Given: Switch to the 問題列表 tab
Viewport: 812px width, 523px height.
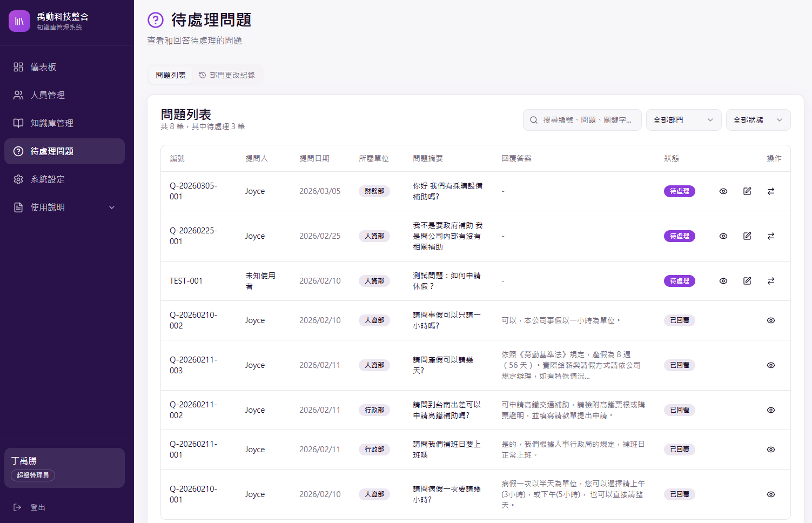Looking at the screenshot, I should pyautogui.click(x=171, y=75).
